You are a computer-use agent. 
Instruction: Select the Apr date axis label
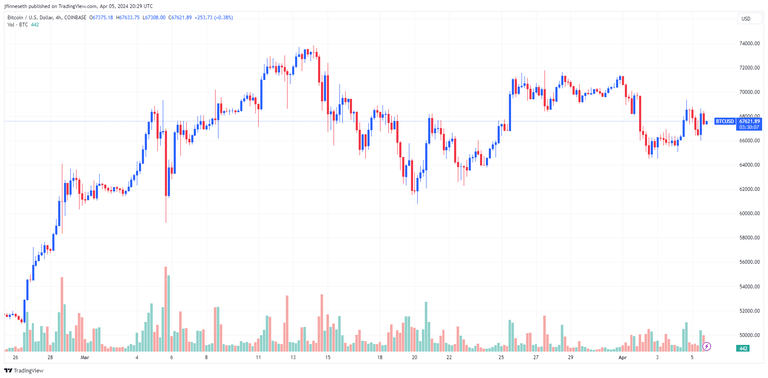click(623, 358)
